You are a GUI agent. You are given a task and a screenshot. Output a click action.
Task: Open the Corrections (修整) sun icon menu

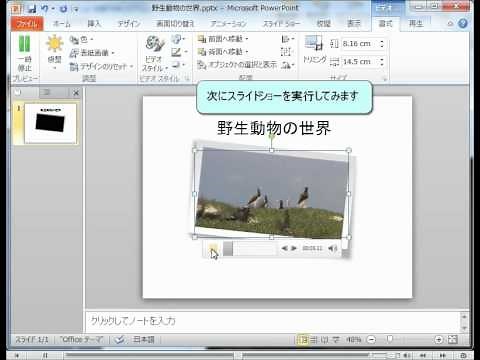(55, 51)
